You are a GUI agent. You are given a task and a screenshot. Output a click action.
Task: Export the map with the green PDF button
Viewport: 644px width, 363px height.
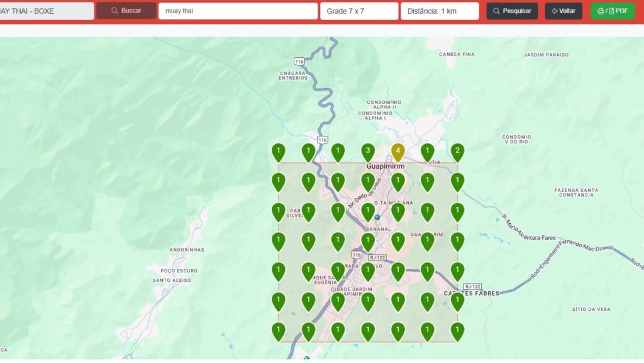coord(613,11)
